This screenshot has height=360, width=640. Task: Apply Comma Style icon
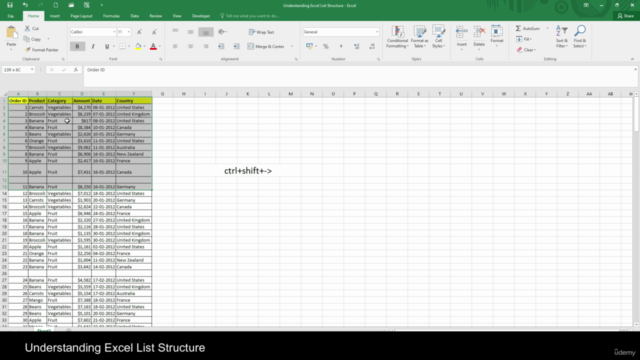coord(341,47)
